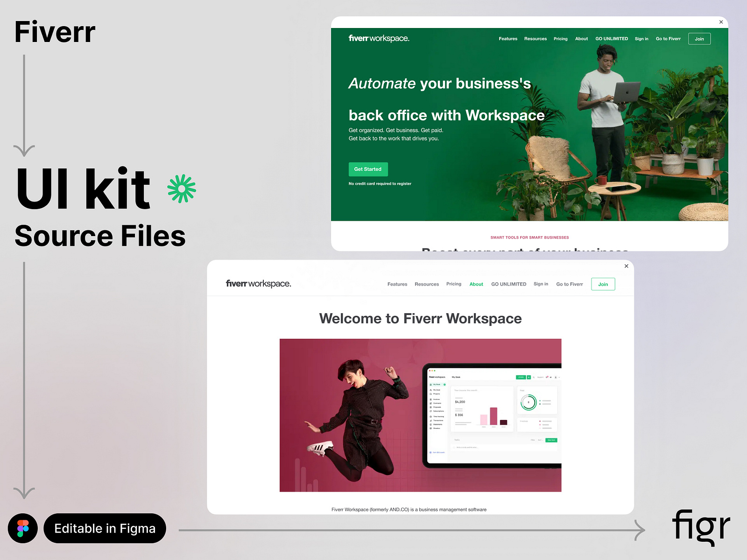Click the Welcome to Fiverr Workspace heading
The width and height of the screenshot is (747, 560).
pyautogui.click(x=420, y=318)
